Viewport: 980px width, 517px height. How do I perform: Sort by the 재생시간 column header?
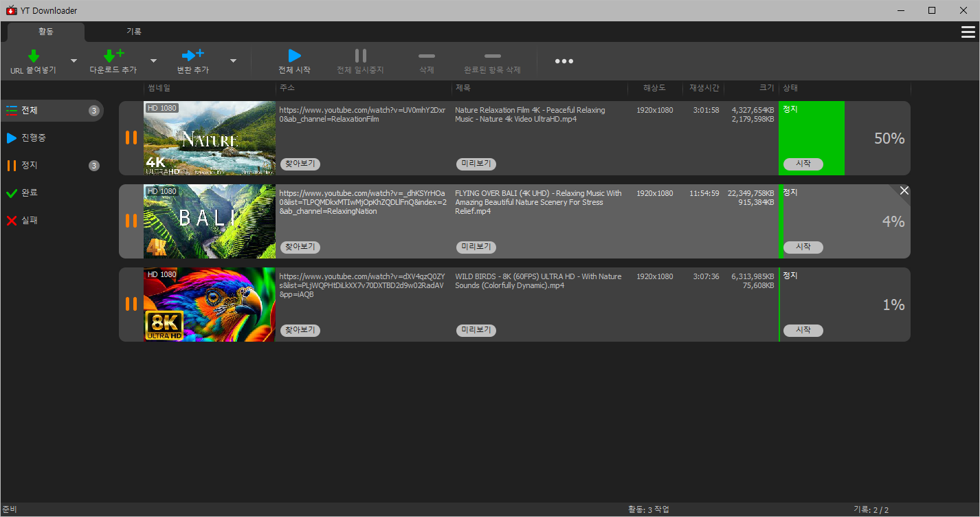[704, 88]
